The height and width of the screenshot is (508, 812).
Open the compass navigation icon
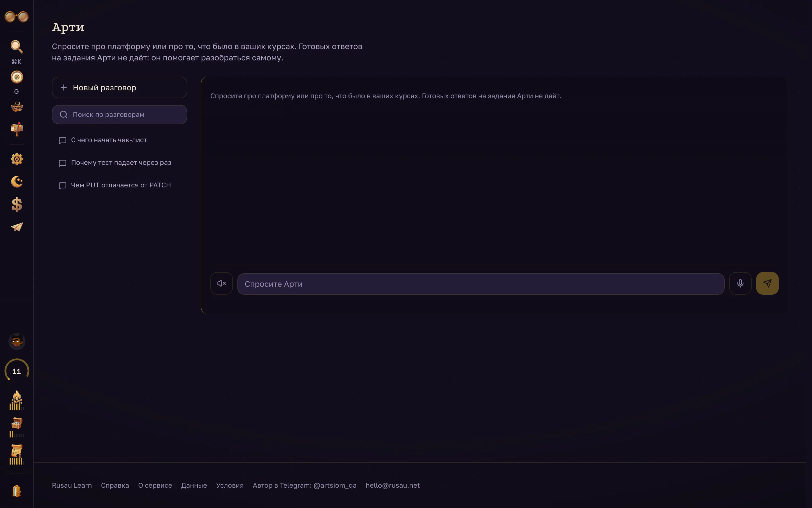(16, 77)
